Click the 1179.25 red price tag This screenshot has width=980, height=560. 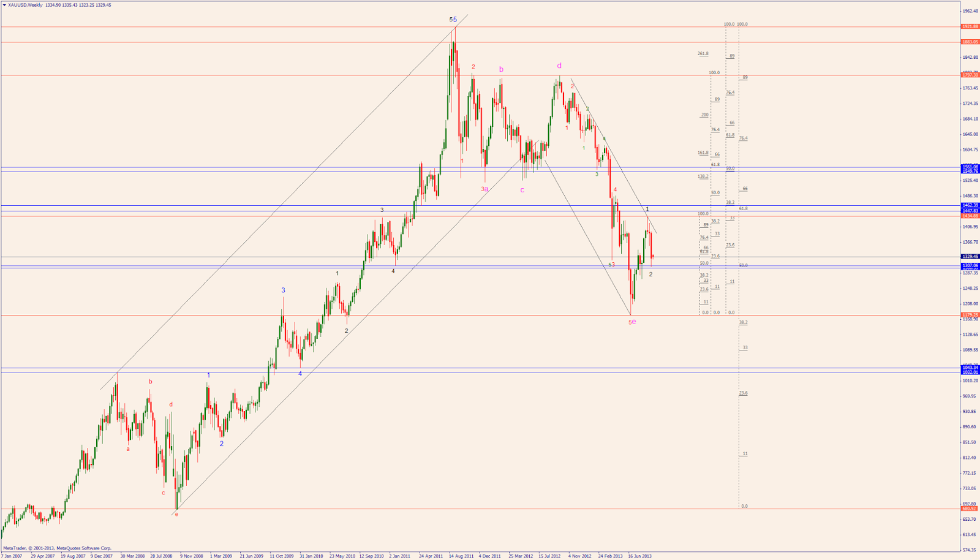(x=970, y=315)
